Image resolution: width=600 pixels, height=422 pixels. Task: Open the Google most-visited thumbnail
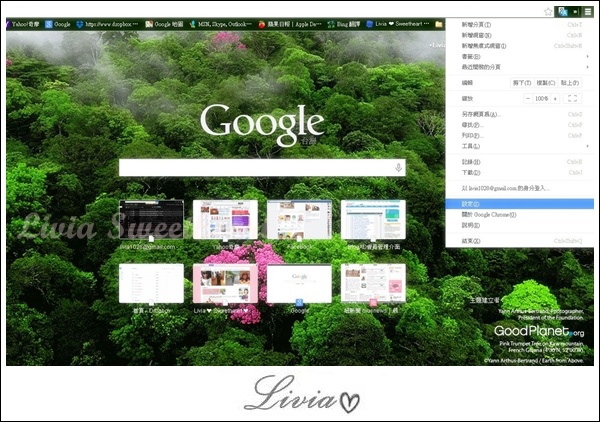(299, 283)
